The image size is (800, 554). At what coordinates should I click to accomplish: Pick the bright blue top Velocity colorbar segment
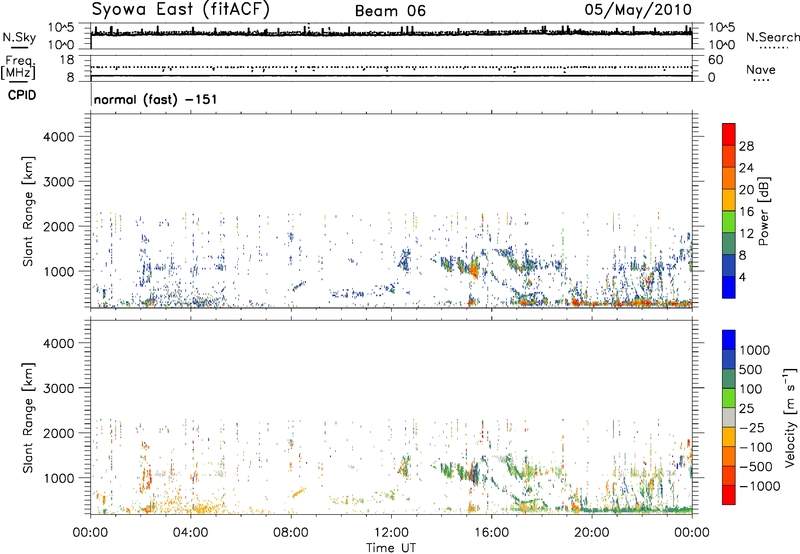[x=729, y=340]
